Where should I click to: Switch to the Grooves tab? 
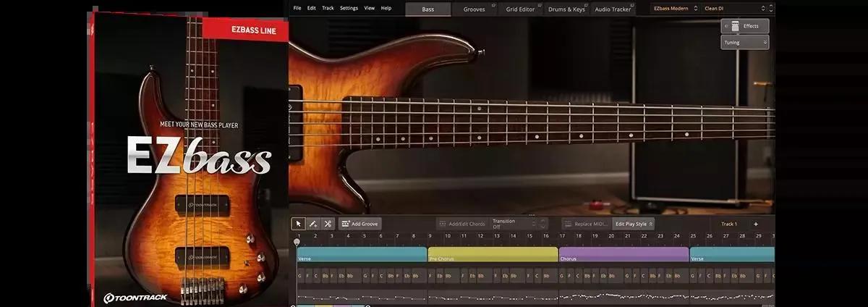click(x=474, y=9)
